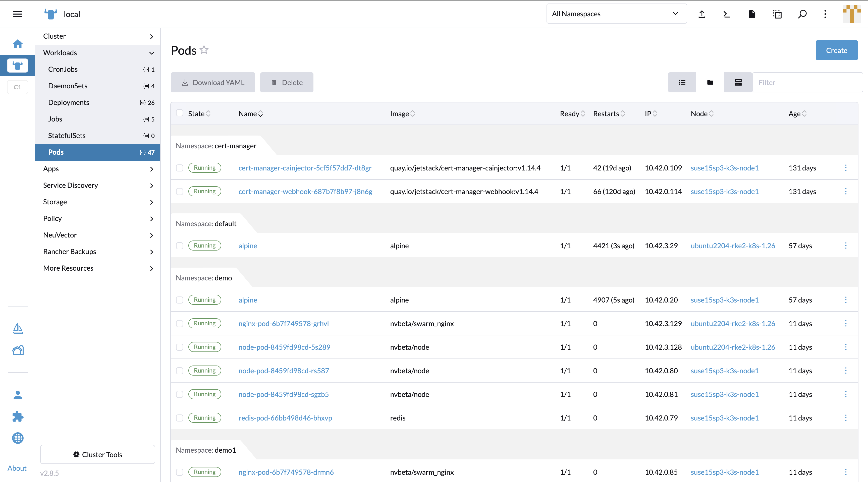This screenshot has width=868, height=482.
Task: Open the kubectl shell icon
Action: click(727, 14)
